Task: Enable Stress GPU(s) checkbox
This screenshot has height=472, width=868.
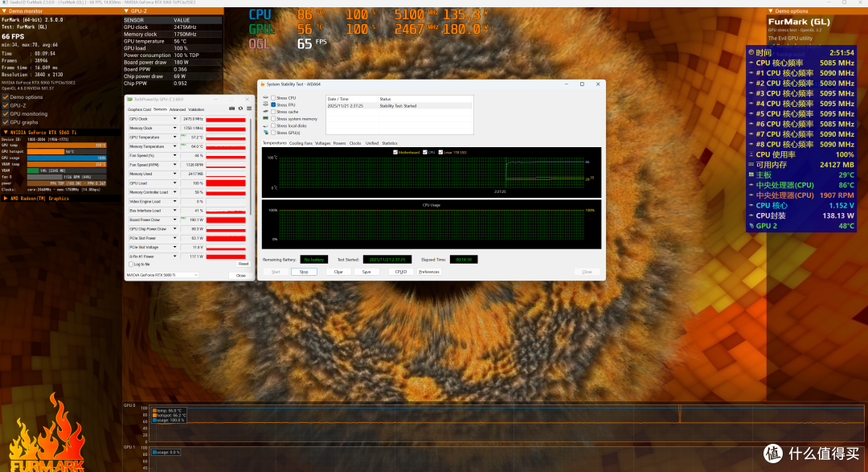Action: click(273, 133)
